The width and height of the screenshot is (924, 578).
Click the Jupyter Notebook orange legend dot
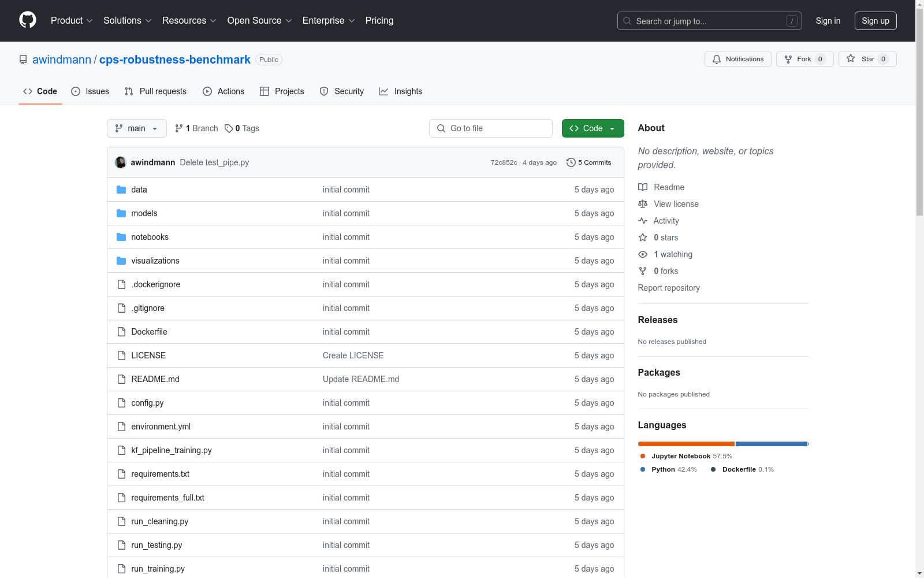643,456
